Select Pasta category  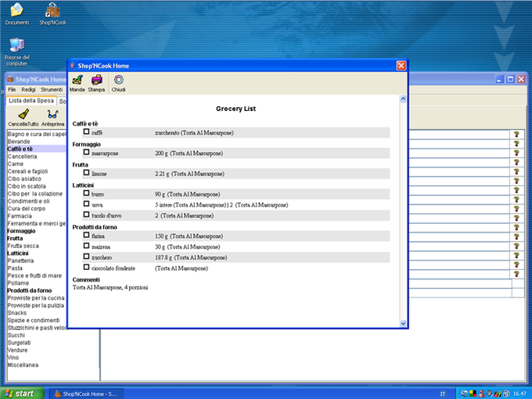pyautogui.click(x=15, y=268)
